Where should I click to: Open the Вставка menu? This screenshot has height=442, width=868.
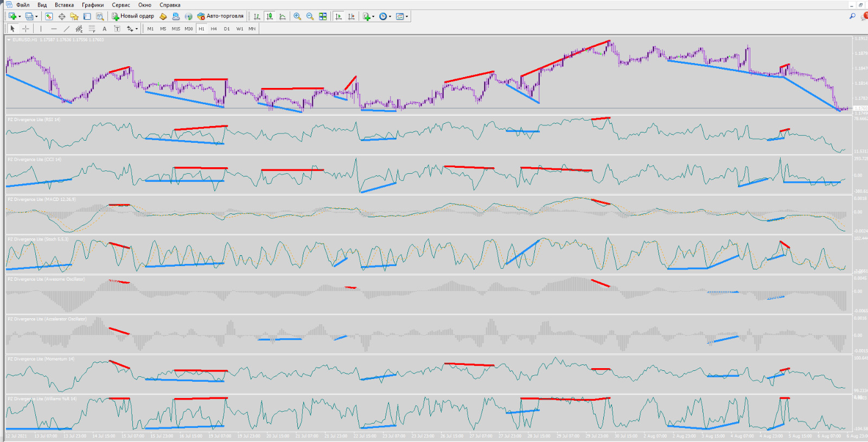pyautogui.click(x=64, y=5)
